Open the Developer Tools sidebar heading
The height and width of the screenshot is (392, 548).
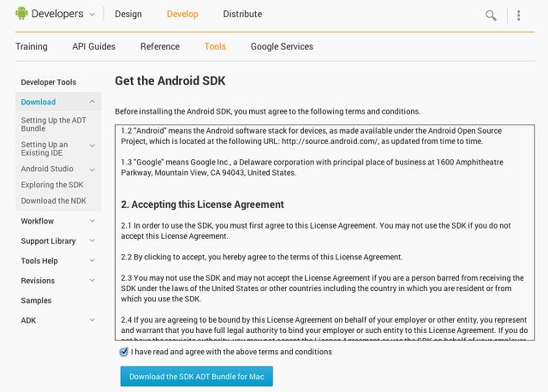[x=49, y=82]
